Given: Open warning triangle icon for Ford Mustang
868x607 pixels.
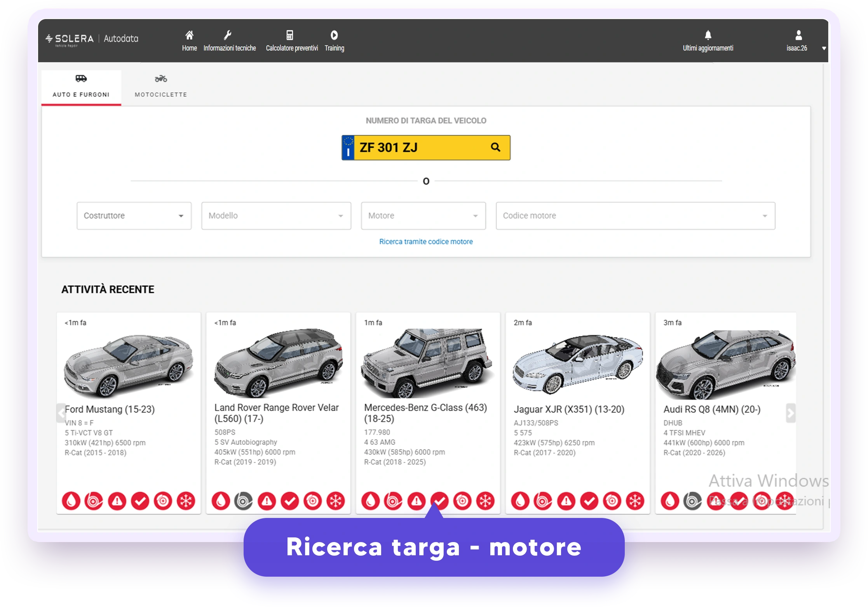Looking at the screenshot, I should [x=117, y=501].
